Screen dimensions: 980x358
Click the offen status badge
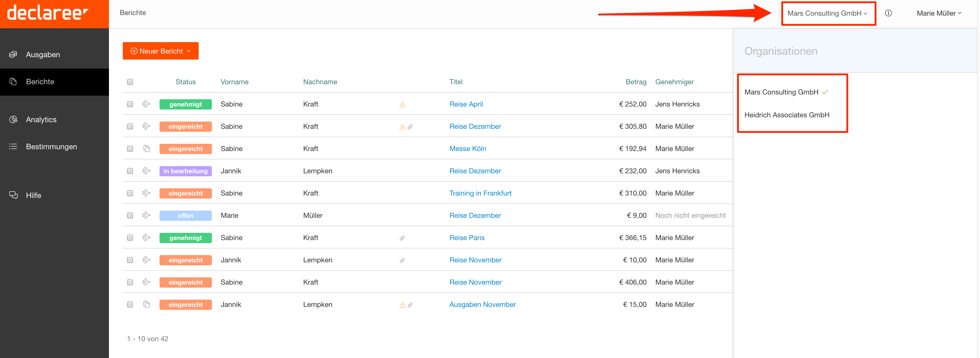click(186, 216)
